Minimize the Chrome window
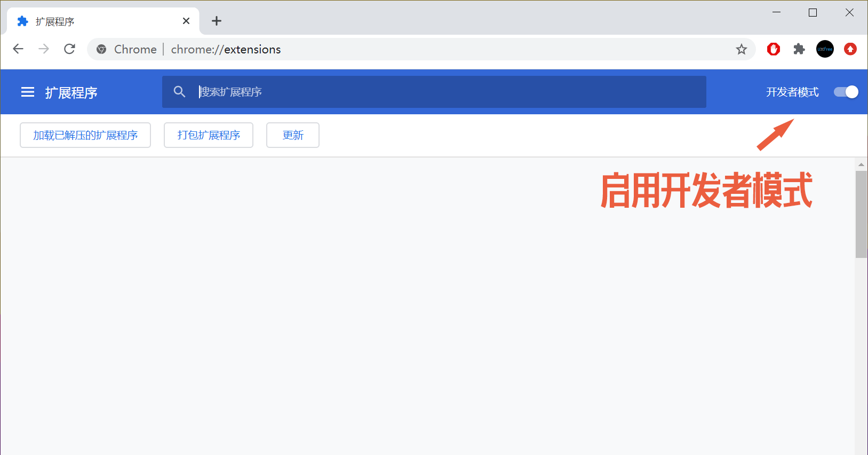This screenshot has width=868, height=455. (777, 12)
